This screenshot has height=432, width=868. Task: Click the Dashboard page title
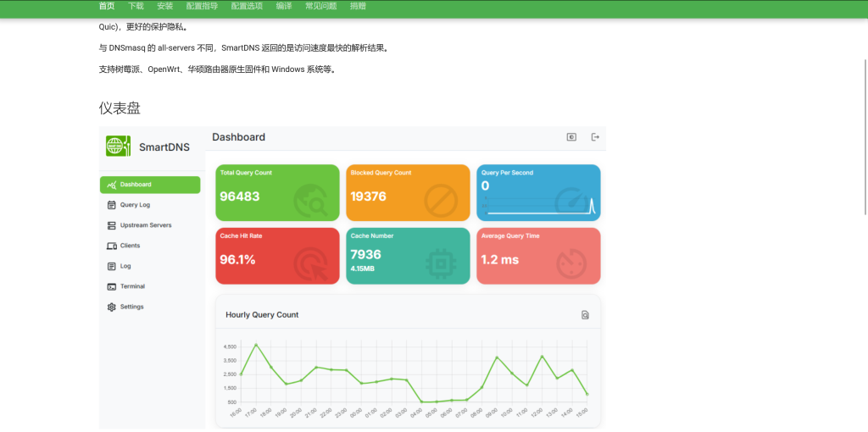pos(238,137)
